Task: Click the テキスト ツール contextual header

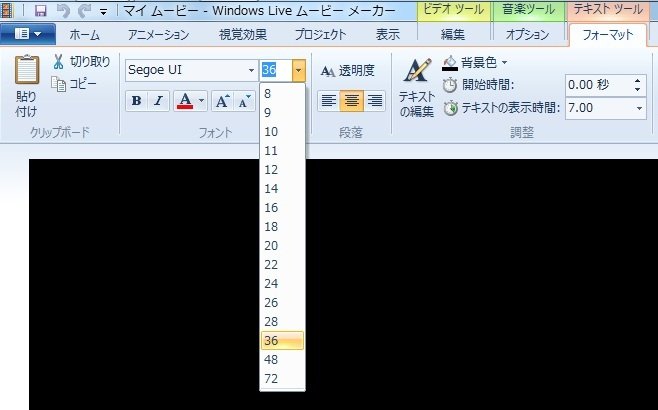Action: 608,10
